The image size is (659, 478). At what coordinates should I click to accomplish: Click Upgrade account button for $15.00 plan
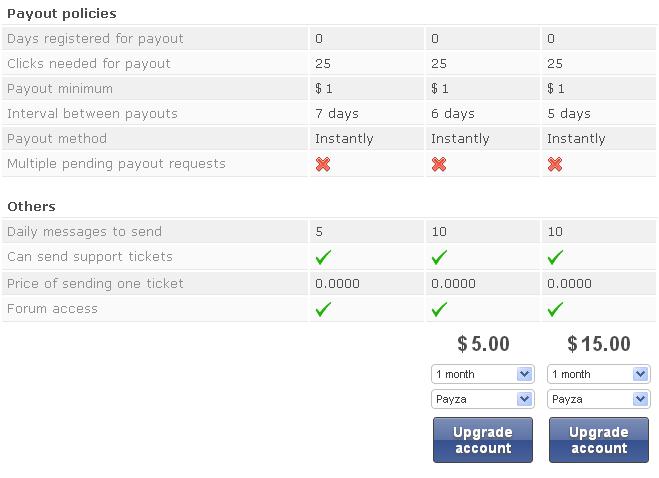tap(599, 440)
